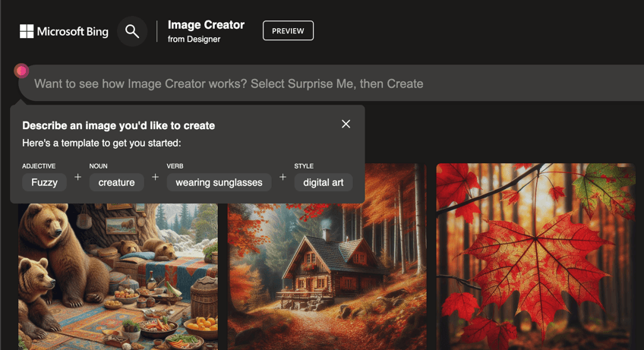The height and width of the screenshot is (350, 644).
Task: Click the 'Describe an image you'd like to create' heading
Action: point(118,126)
